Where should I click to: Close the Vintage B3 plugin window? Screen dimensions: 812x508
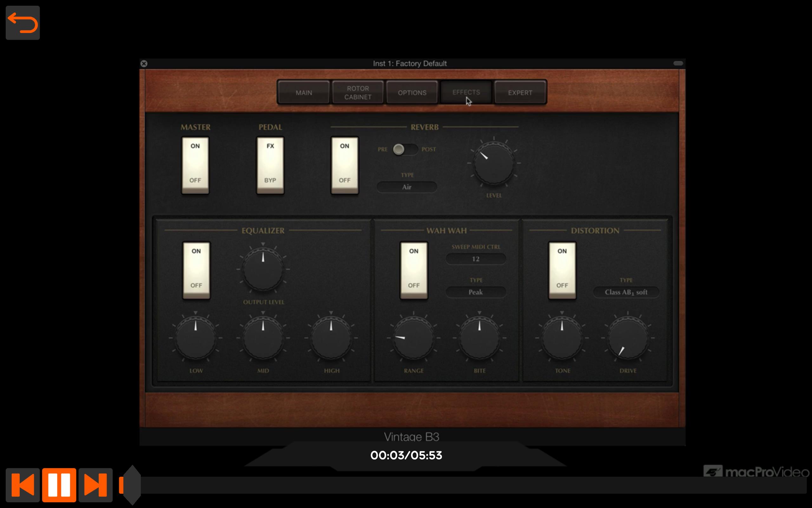point(144,63)
